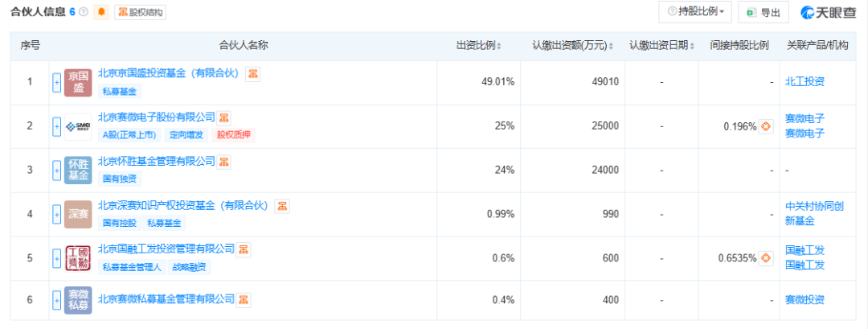Click the help icon beside 合伙人信息
Image resolution: width=868 pixels, height=329 pixels.
pyautogui.click(x=84, y=12)
